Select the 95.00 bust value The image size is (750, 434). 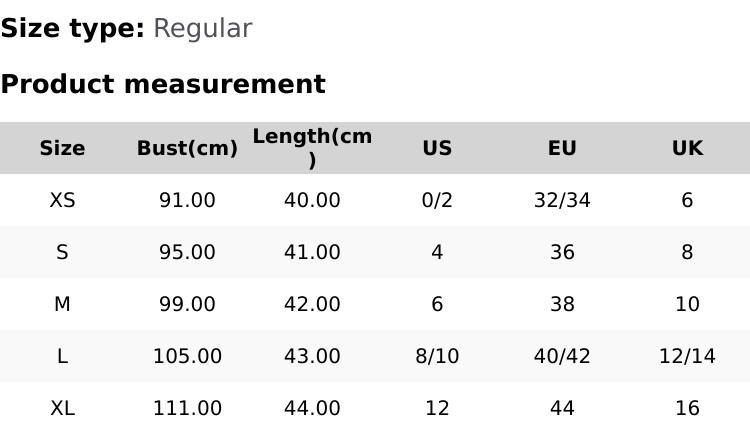tap(187, 252)
